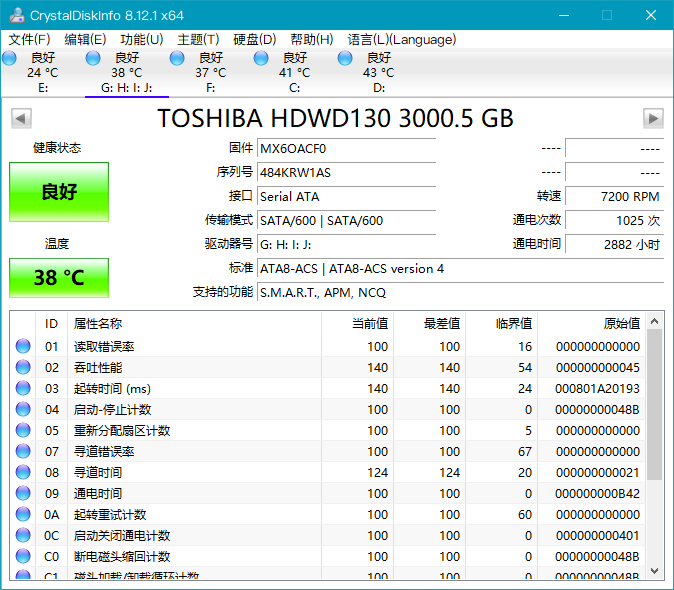Click the status icon for 吞吐性能
The width and height of the screenshot is (674, 590).
point(23,367)
